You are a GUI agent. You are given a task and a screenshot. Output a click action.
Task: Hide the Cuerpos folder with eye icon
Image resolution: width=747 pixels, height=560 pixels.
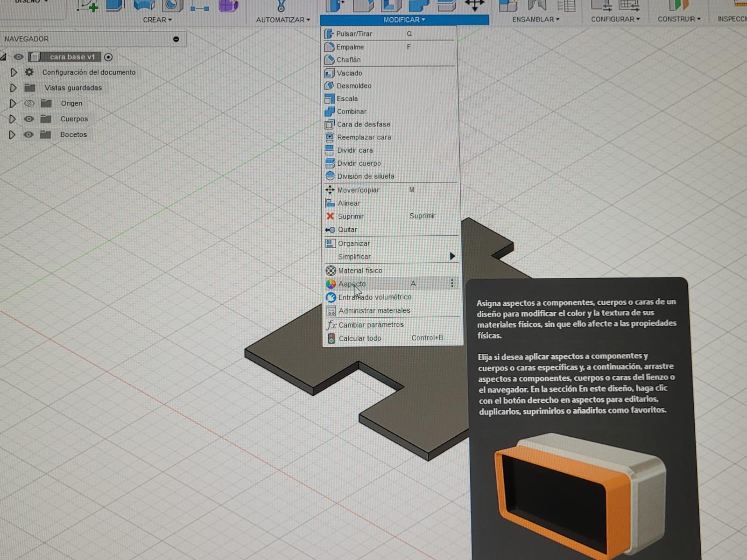(x=28, y=119)
